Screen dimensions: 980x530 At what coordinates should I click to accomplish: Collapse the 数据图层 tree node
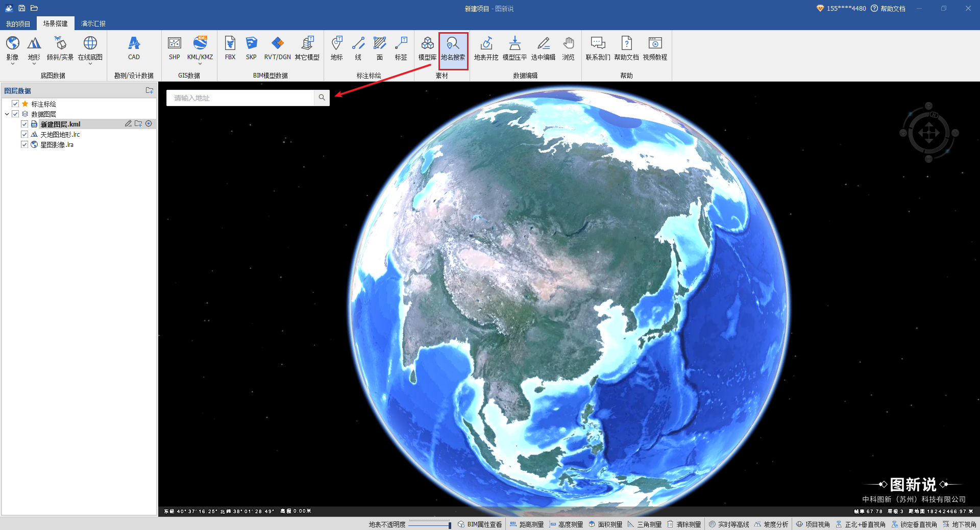point(7,114)
